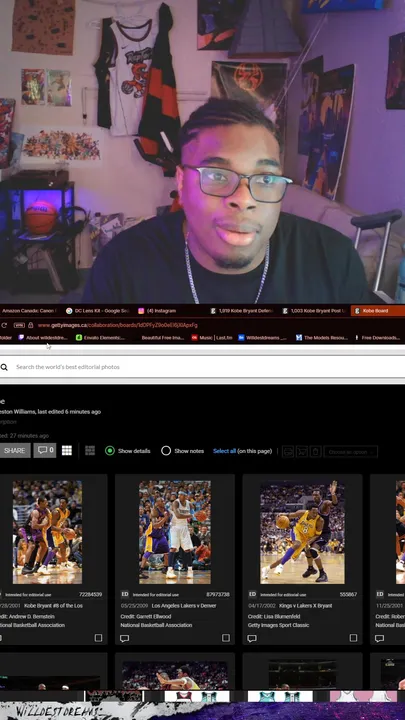Switch to 1,003 Kobe Bryant Post tab
Screen dimensions: 405x720
coord(314,311)
